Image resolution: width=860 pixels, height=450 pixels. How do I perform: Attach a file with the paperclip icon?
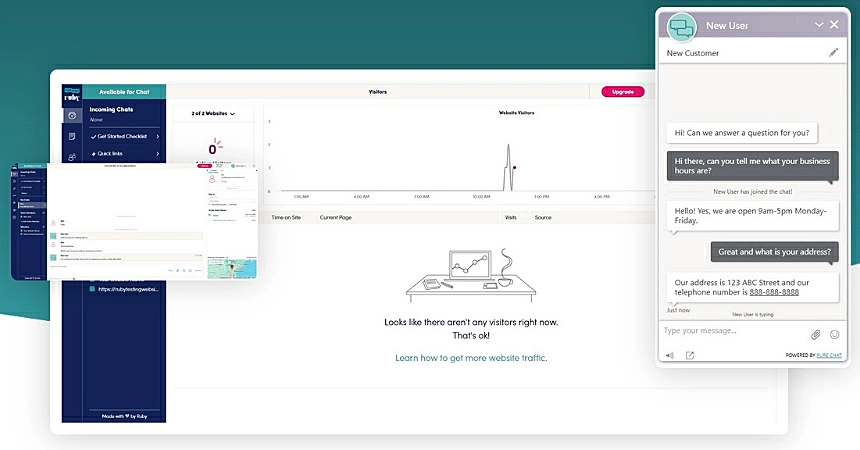pyautogui.click(x=816, y=334)
